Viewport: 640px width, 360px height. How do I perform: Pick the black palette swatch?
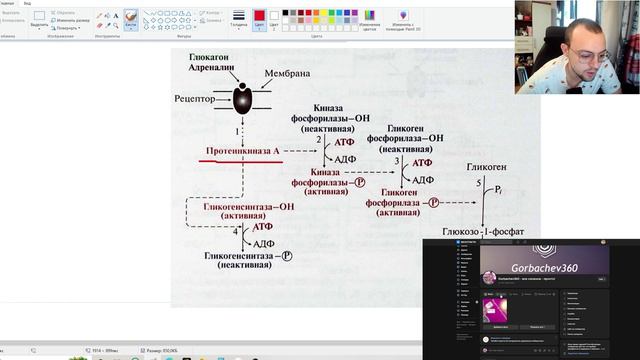(285, 13)
